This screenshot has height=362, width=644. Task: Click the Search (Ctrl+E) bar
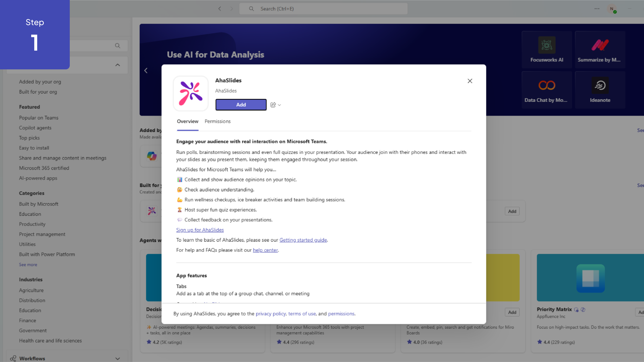coord(323,8)
